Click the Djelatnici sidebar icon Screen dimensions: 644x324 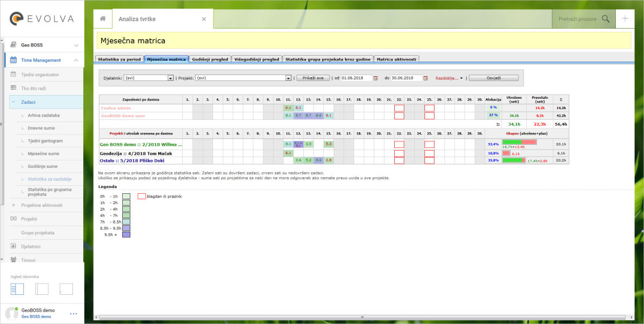click(14, 246)
